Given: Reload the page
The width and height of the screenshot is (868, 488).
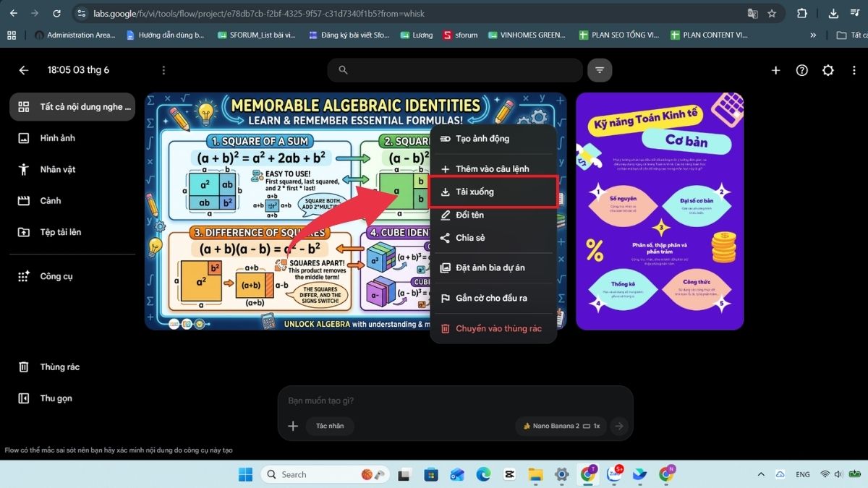Looking at the screenshot, I should 56,13.
